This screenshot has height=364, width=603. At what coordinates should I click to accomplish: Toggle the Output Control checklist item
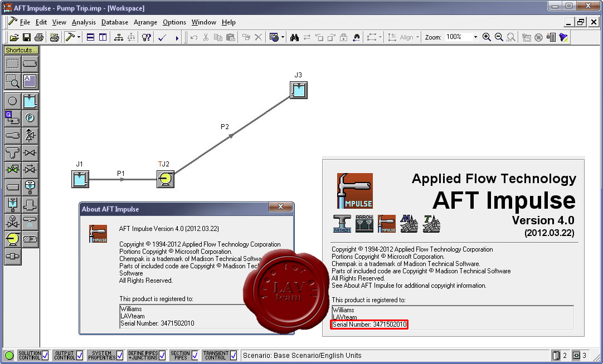[x=67, y=355]
